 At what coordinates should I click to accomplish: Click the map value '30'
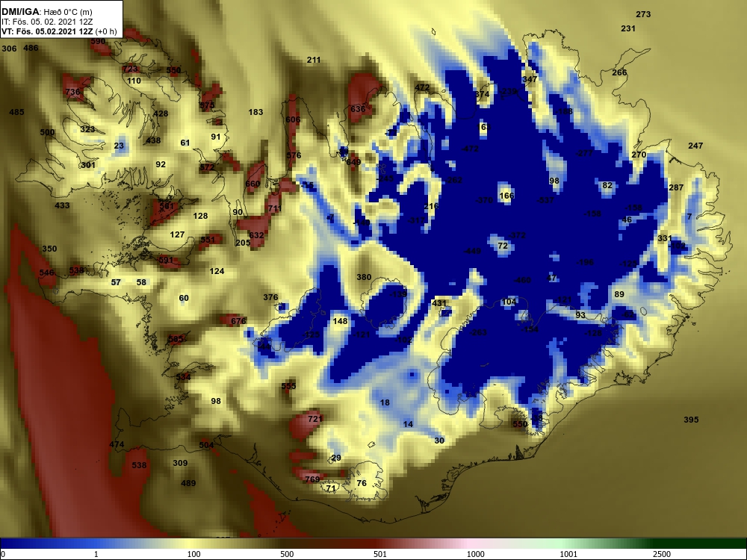tap(439, 441)
